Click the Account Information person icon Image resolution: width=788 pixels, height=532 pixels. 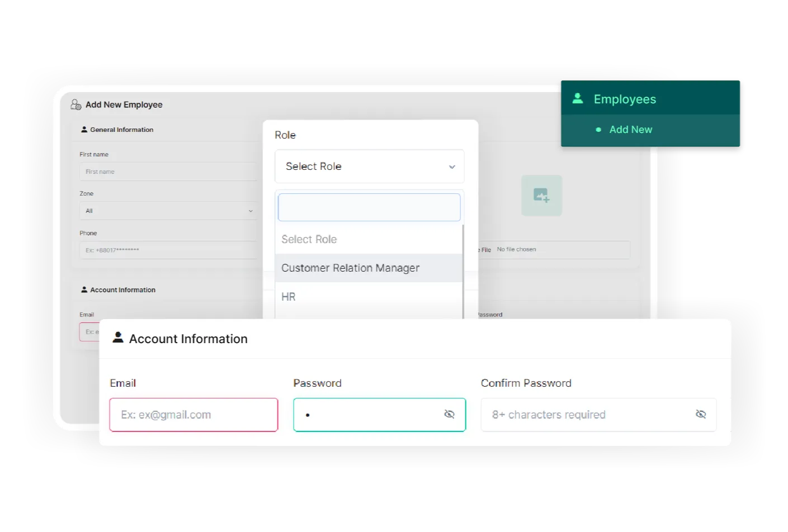click(x=118, y=338)
